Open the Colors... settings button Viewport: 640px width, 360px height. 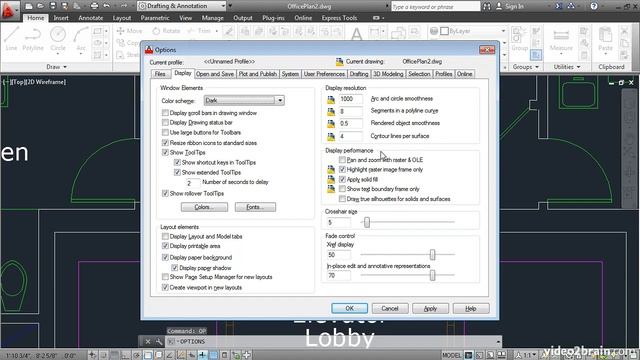tap(204, 207)
